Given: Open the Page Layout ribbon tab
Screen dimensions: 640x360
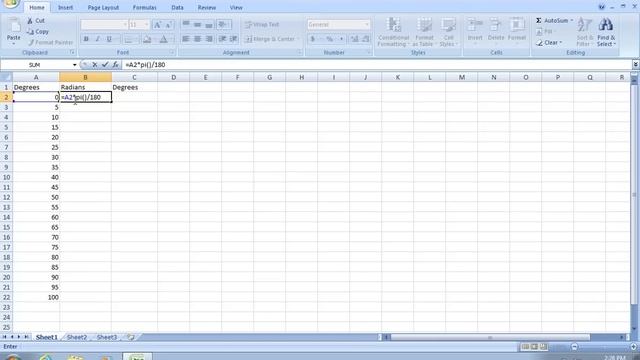Looking at the screenshot, I should click(103, 7).
